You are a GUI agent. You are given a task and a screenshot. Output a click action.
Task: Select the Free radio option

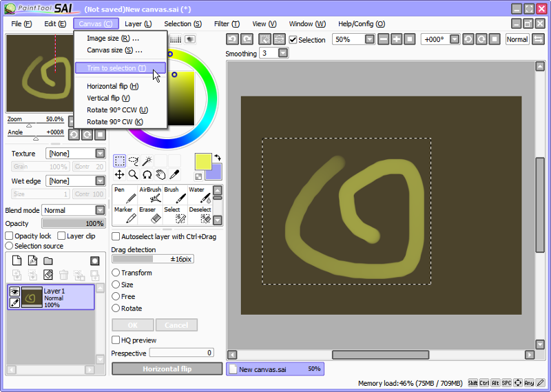coord(116,296)
